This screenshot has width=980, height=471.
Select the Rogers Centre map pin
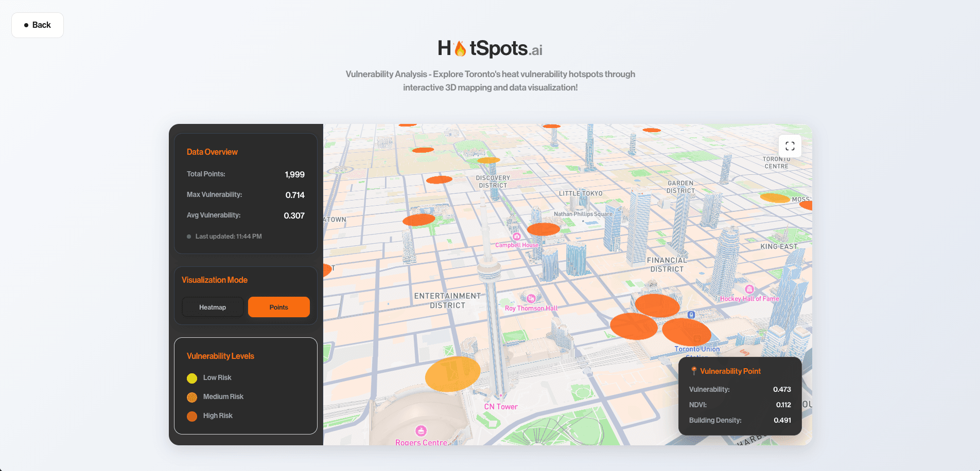tap(422, 430)
